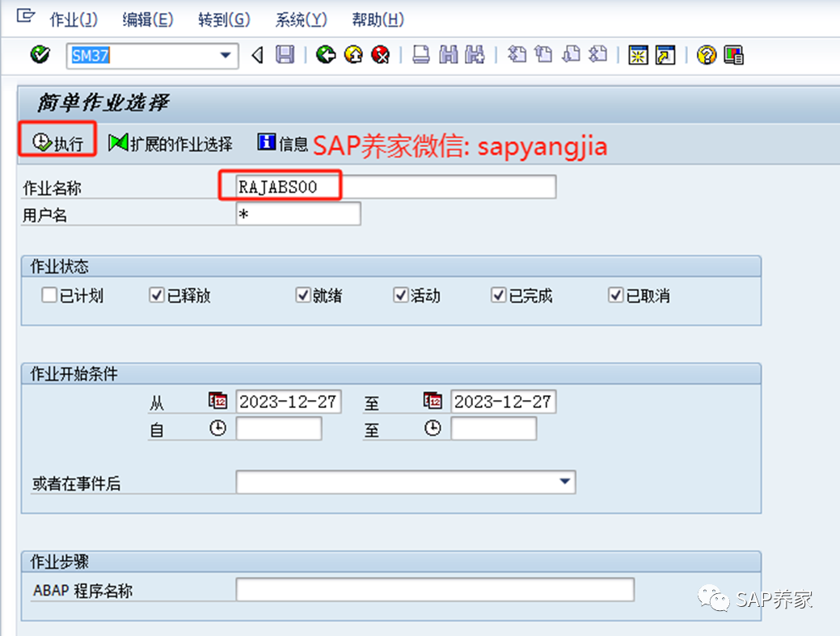Click the Find binoculars icon

tap(449, 55)
